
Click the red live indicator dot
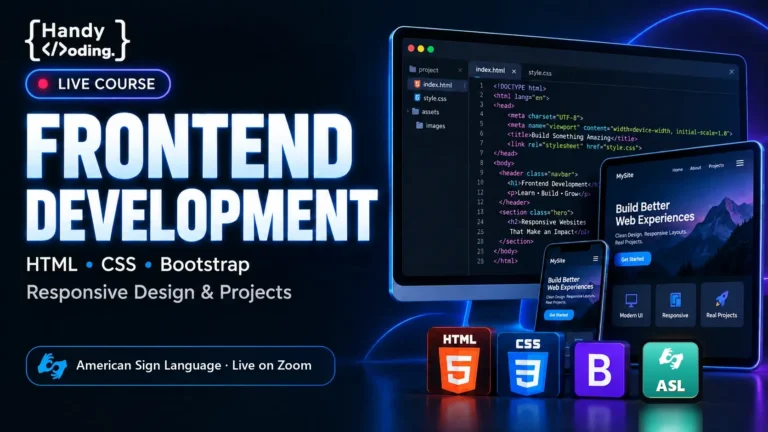coord(43,84)
